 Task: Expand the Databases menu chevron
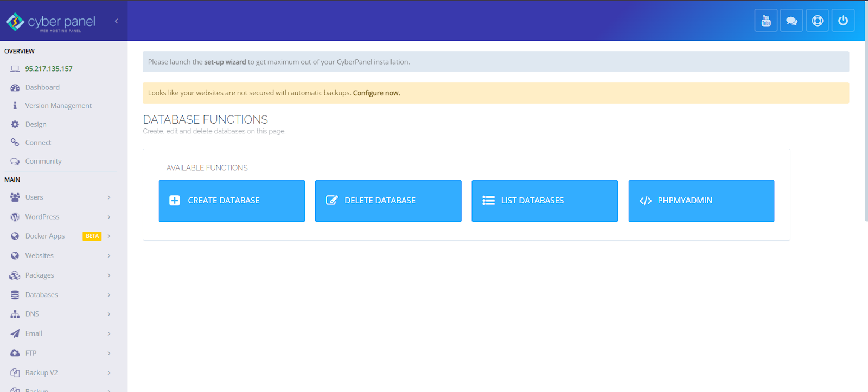(109, 295)
